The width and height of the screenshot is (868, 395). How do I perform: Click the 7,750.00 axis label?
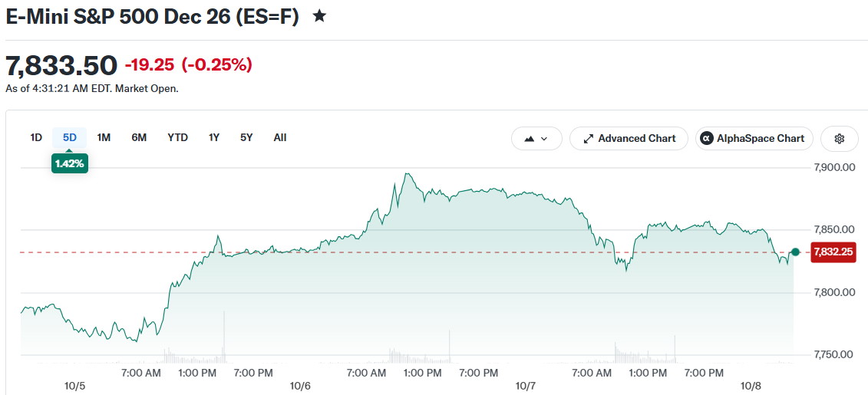tap(833, 354)
